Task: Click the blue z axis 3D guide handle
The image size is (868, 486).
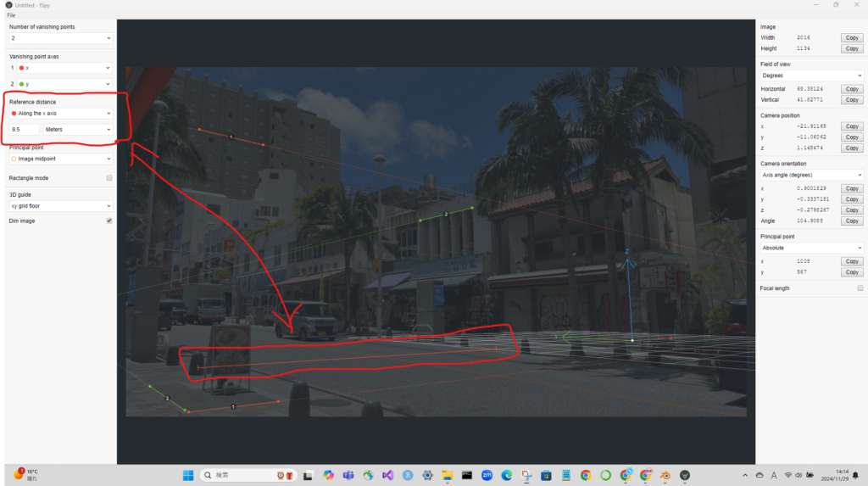Action: (x=626, y=252)
